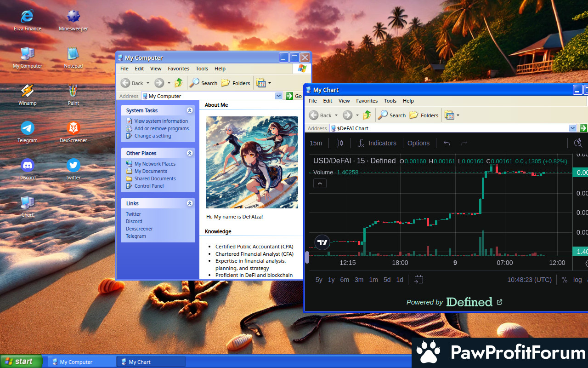Open Favorites menu in My Computer
The width and height of the screenshot is (588, 368).
[x=179, y=69]
